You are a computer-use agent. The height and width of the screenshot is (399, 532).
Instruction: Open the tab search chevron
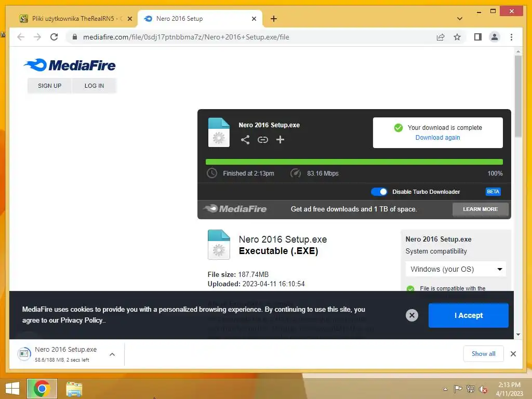click(459, 19)
